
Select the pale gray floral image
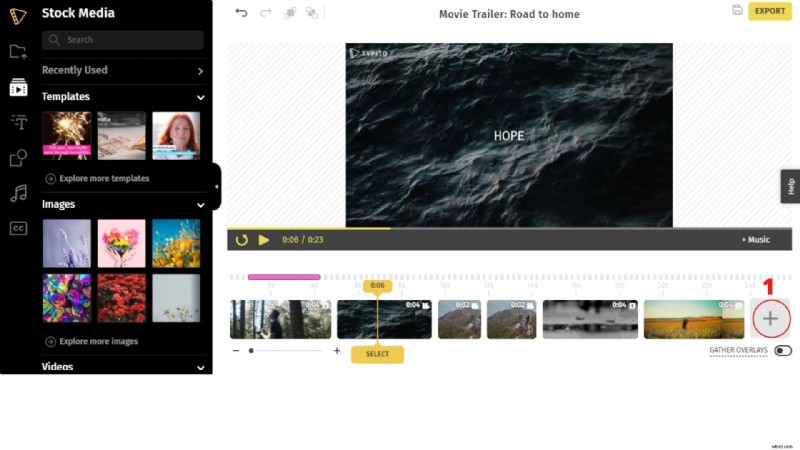(x=176, y=298)
